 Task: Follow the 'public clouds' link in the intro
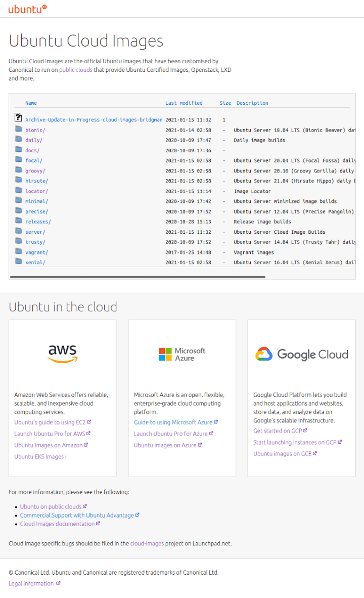[x=75, y=70]
